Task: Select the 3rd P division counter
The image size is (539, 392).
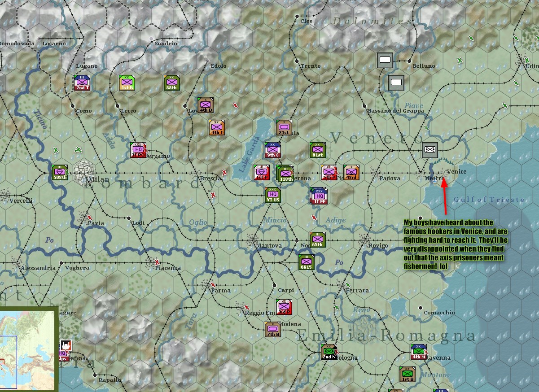Action: (284, 307)
